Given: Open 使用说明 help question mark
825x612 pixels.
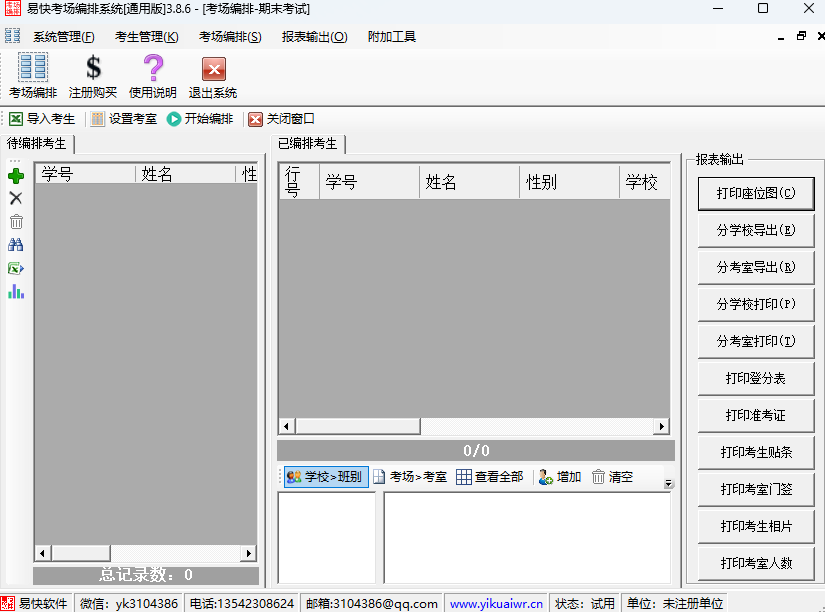Looking at the screenshot, I should tap(153, 76).
